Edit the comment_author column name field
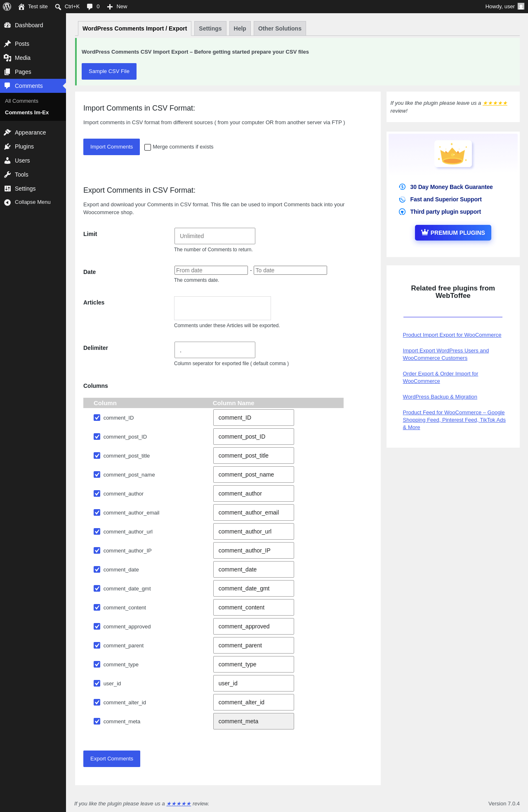This screenshot has height=812, width=528. click(254, 493)
